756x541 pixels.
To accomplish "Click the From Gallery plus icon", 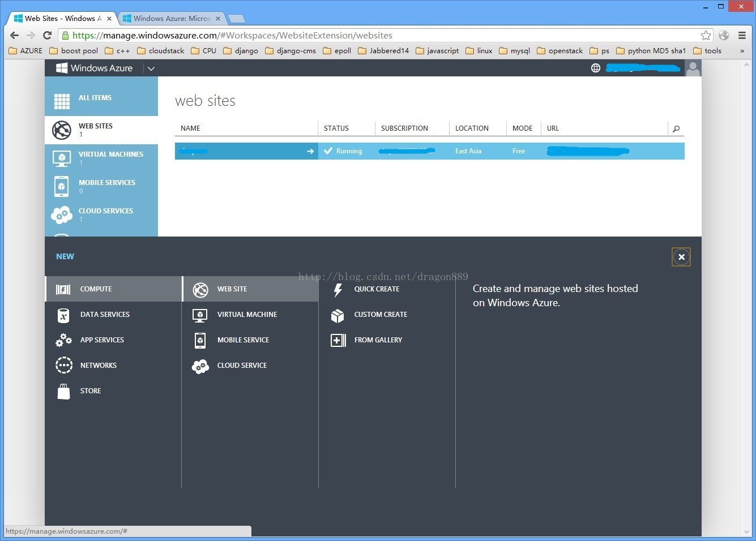I will [338, 340].
